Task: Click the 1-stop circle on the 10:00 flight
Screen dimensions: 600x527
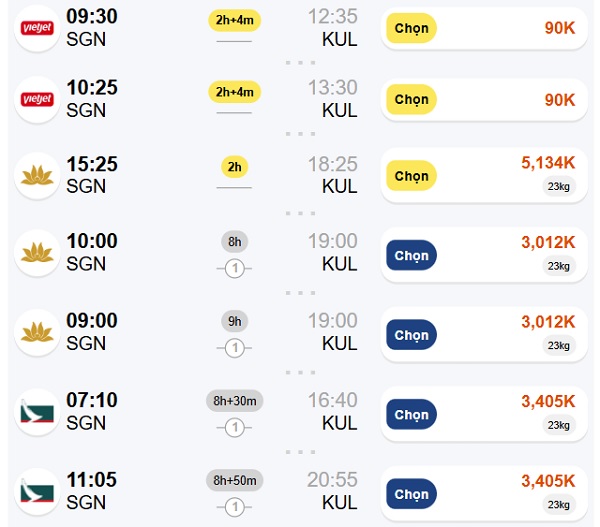Action: (235, 268)
